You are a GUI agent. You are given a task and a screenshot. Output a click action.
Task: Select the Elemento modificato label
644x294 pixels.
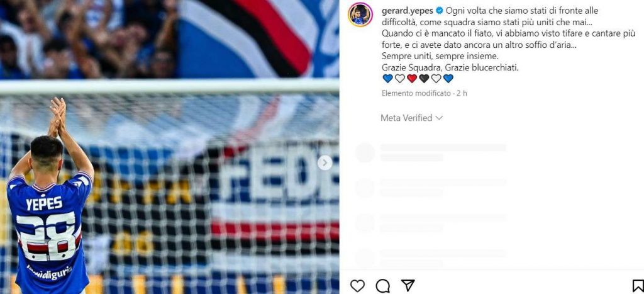point(416,93)
